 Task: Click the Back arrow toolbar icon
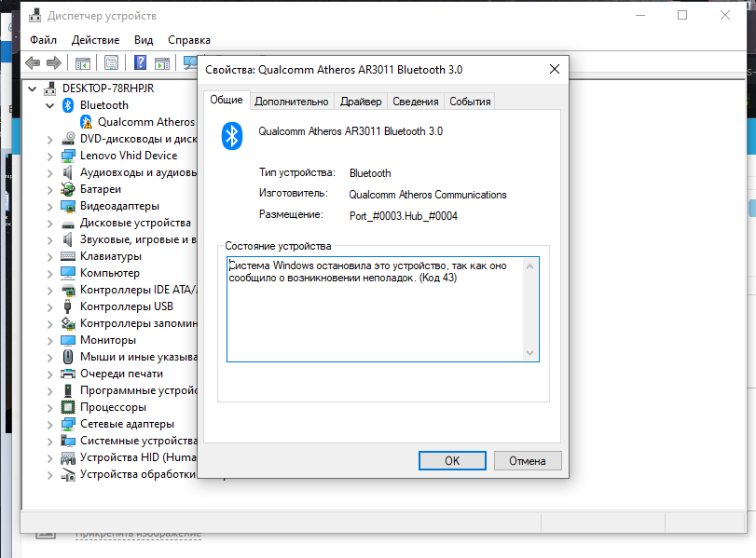33,62
